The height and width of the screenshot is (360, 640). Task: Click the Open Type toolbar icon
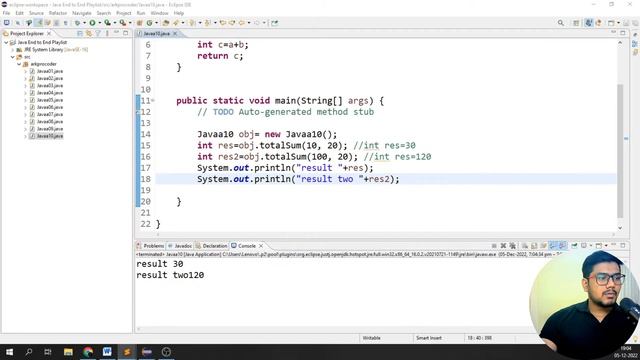tap(165, 23)
